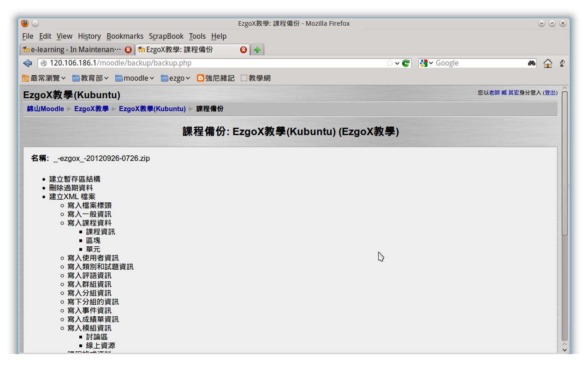This screenshot has height=373, width=588.
Task: Expand the 教育部 bookmarks folder
Action: (90, 78)
